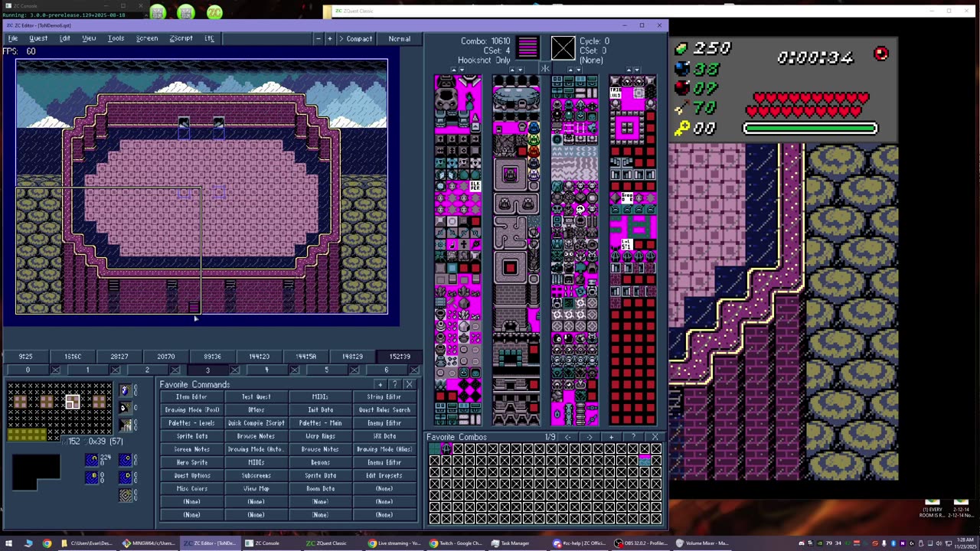Viewport: 980px width, 551px height.
Task: Add a new Favorite Commands entry with plus
Action: point(381,384)
